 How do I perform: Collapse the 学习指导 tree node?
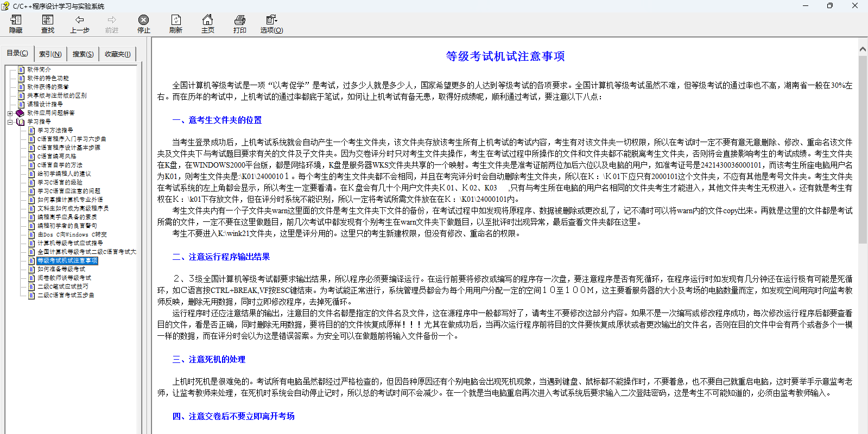[x=10, y=122]
